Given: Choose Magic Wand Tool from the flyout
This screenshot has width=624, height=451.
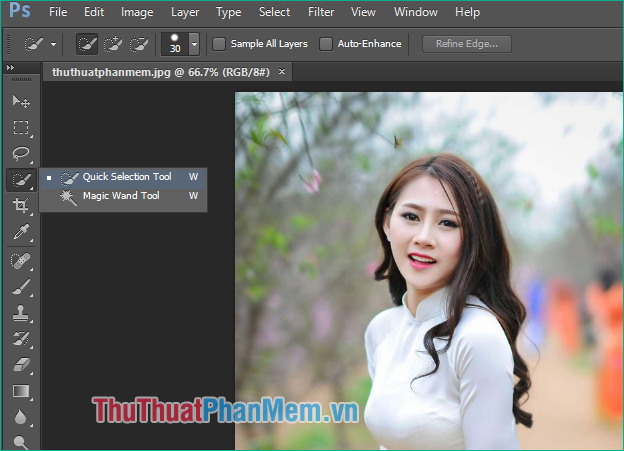Looking at the screenshot, I should 123,196.
